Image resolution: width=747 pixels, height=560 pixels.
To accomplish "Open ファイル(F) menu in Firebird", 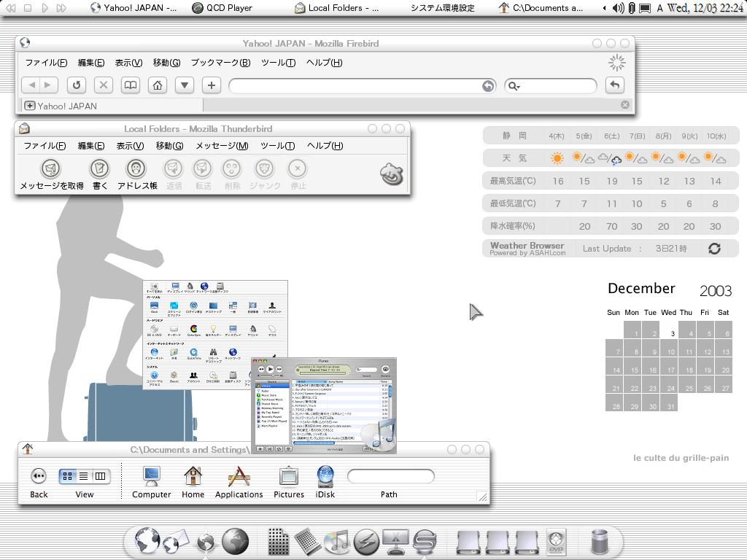I will pyautogui.click(x=46, y=63).
